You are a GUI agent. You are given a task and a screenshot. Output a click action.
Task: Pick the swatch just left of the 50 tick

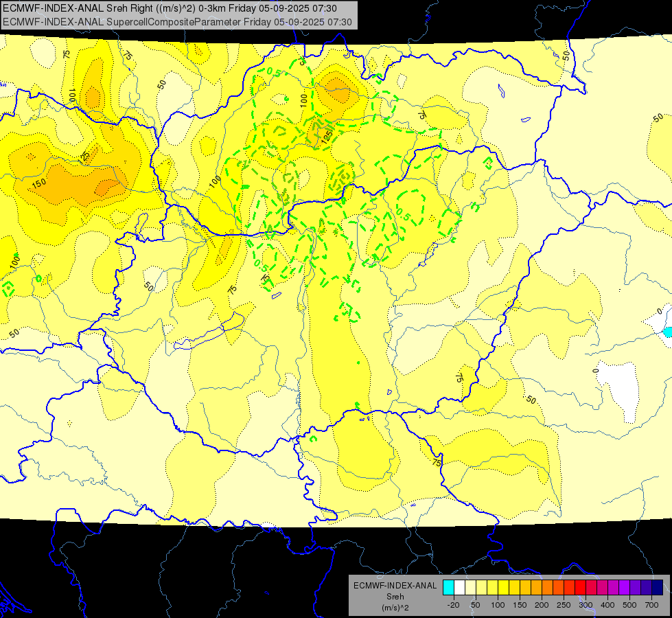(x=471, y=588)
